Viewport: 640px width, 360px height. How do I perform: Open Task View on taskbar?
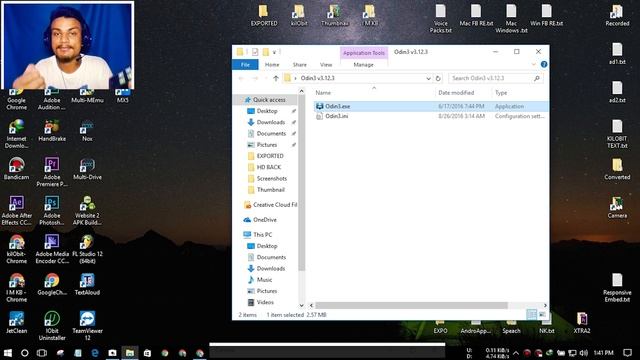(42, 353)
